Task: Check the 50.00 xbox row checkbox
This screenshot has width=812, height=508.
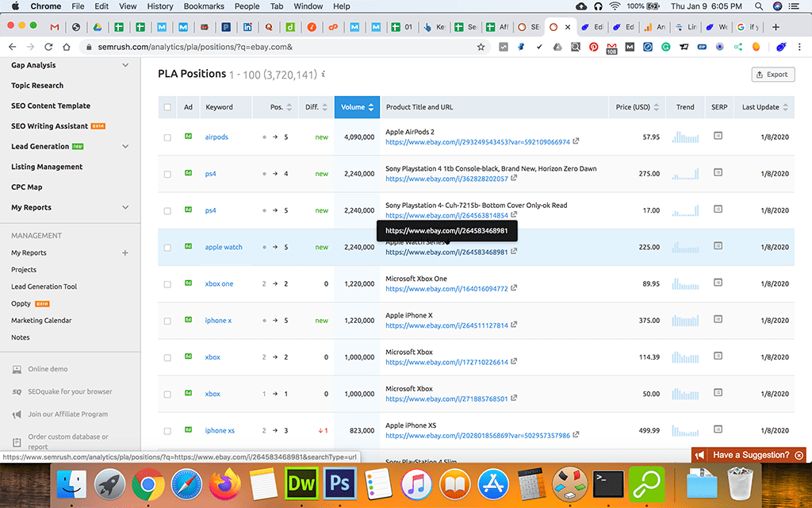Action: click(x=167, y=394)
